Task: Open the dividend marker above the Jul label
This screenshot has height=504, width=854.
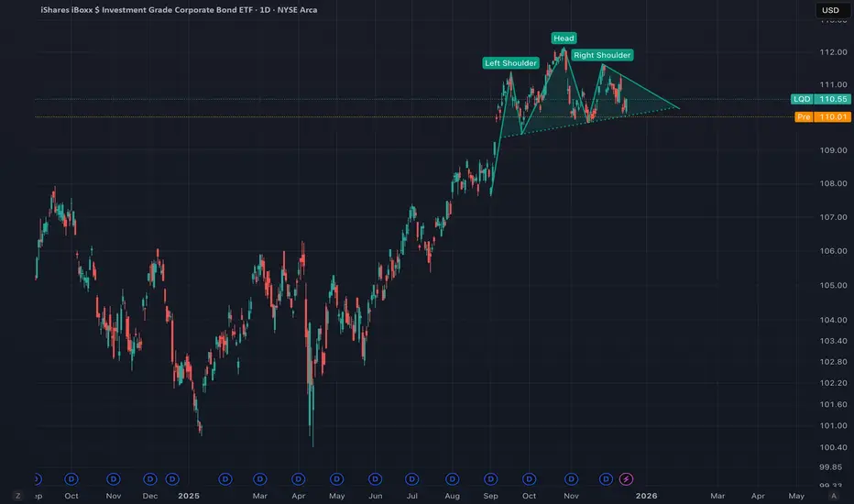Action: click(x=411, y=479)
